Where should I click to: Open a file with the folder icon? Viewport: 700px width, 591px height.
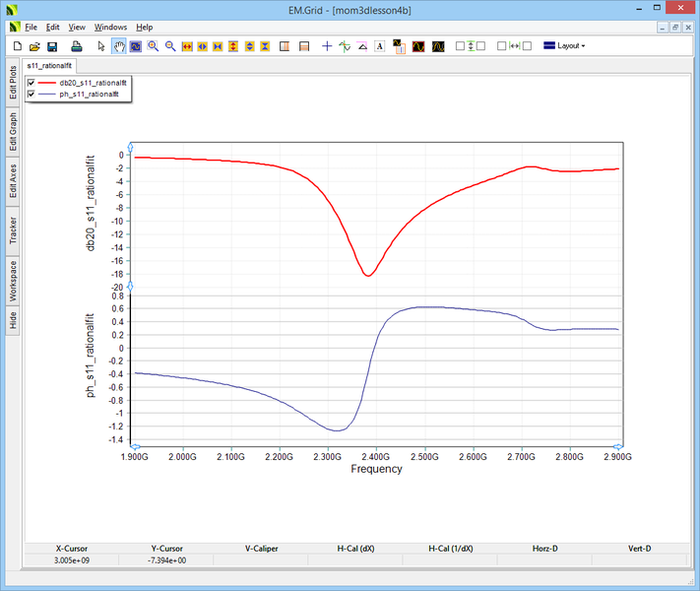[34, 46]
